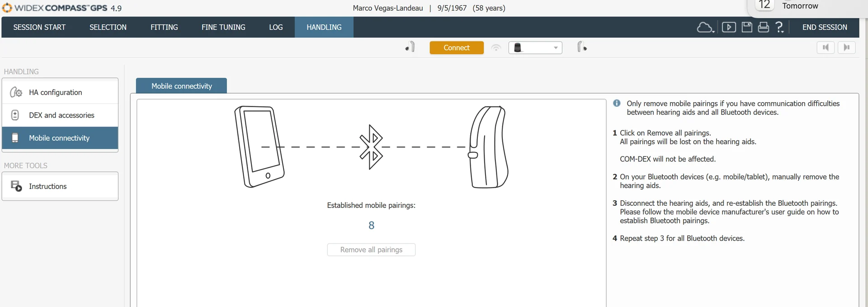The image size is (868, 307).
Task: Click the orange Connect button
Action: pyautogui.click(x=457, y=47)
